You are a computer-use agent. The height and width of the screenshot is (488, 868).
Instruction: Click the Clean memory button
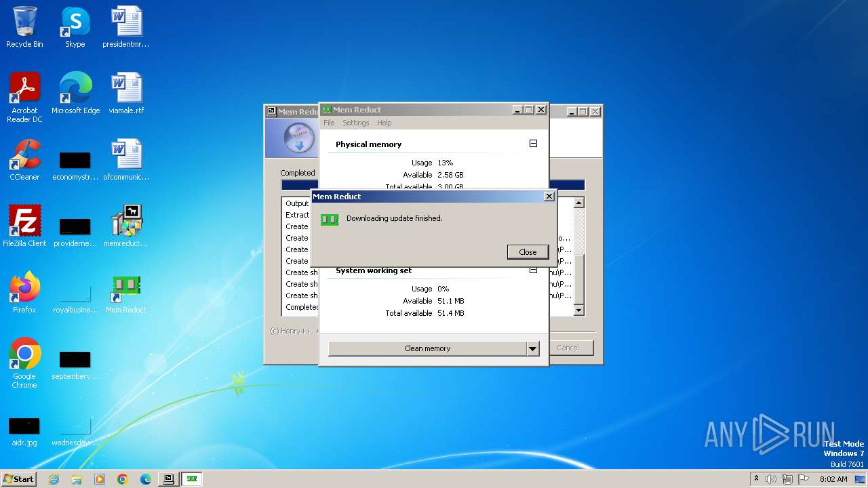(427, 348)
